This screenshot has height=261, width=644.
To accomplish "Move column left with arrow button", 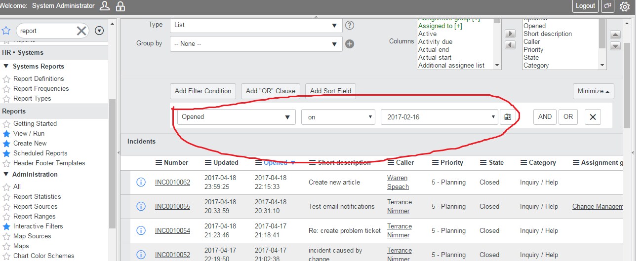I will [x=510, y=45].
